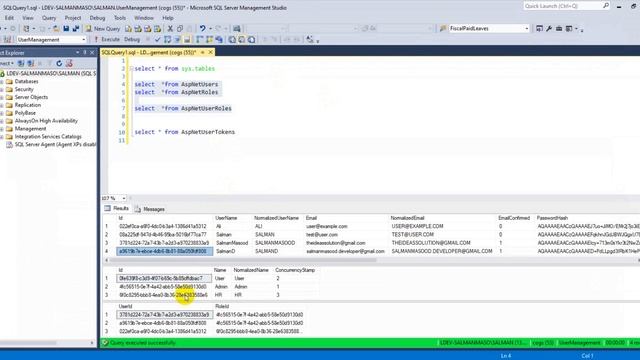Open the Window menu
This screenshot has width=640, height=360.
point(144,18)
